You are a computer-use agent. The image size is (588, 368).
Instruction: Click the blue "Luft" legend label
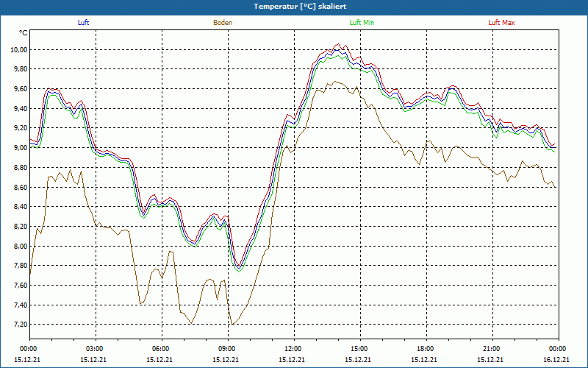pos(83,23)
